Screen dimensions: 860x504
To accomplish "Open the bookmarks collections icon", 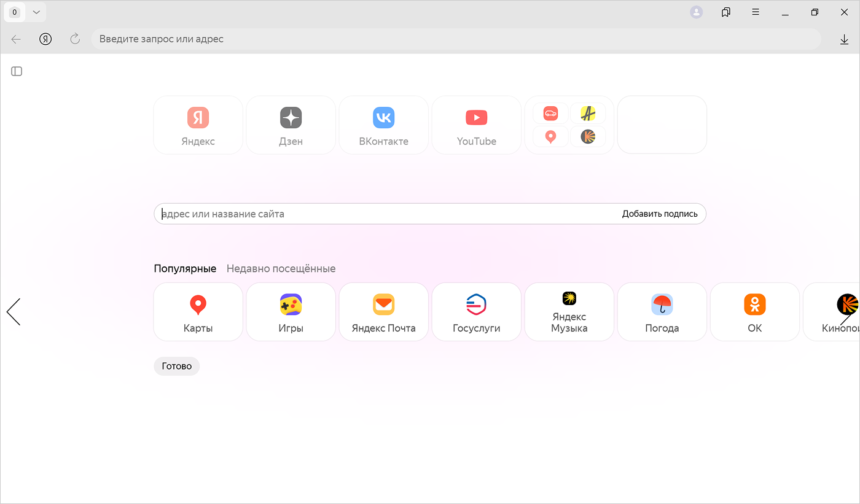I will click(x=726, y=12).
